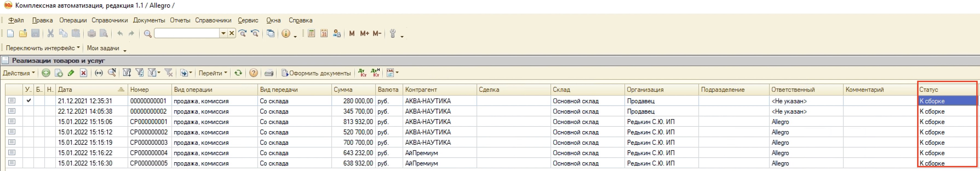Screen dimensions: 980x171
Task: Open the create based on dropdown icon
Action: tap(186, 73)
